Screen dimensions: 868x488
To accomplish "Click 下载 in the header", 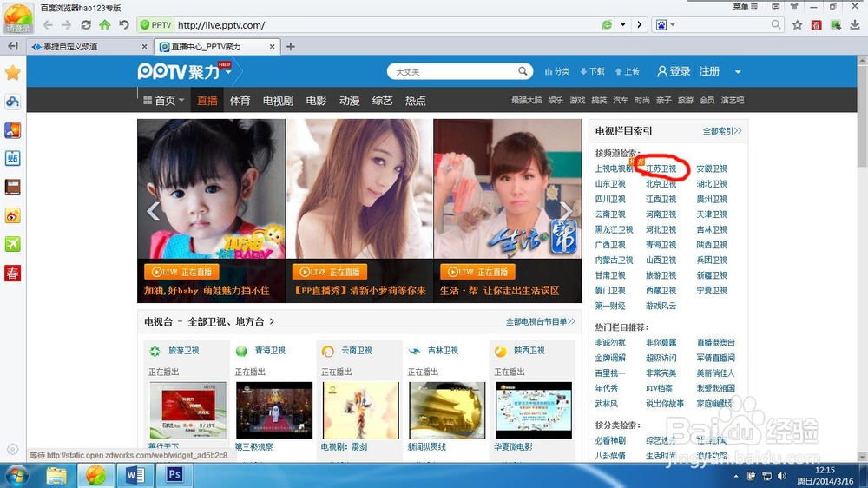I will pyautogui.click(x=592, y=71).
